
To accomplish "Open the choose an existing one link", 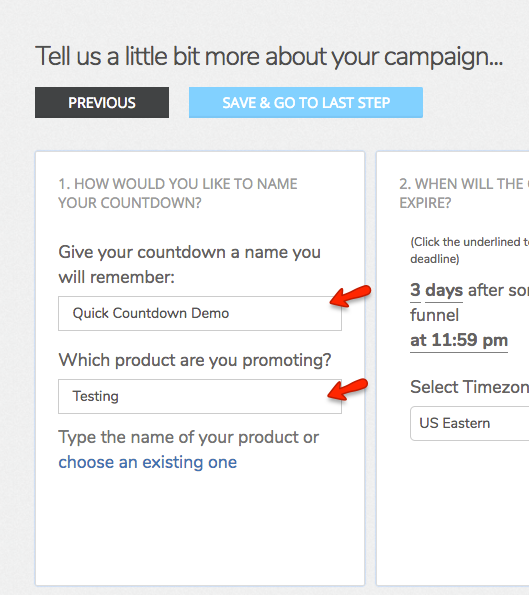I will click(148, 462).
